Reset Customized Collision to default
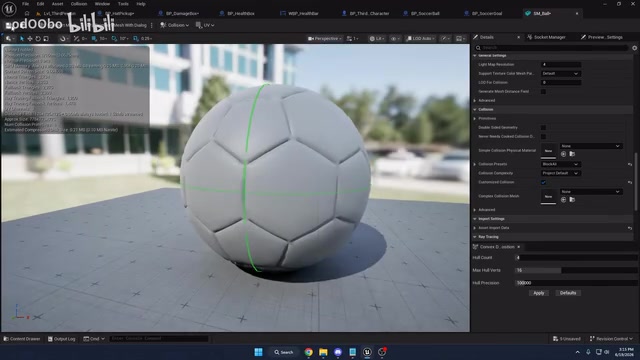Viewport: 640px width, 360px height. [x=630, y=182]
